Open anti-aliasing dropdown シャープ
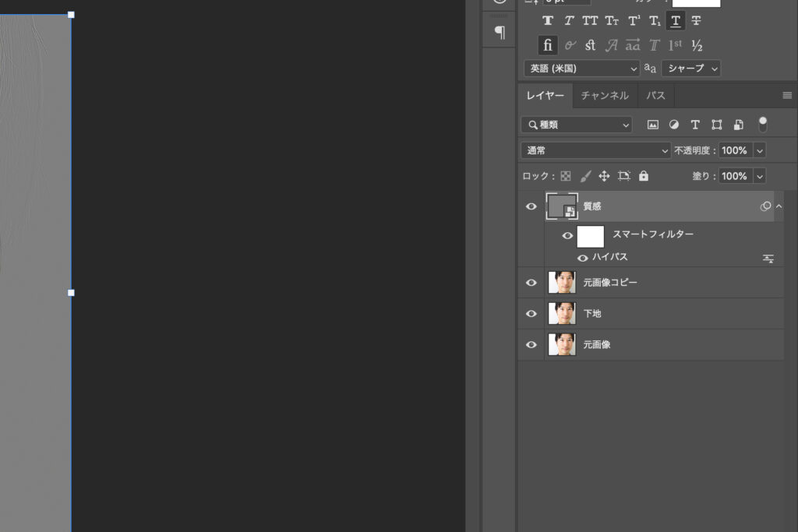 pyautogui.click(x=691, y=68)
